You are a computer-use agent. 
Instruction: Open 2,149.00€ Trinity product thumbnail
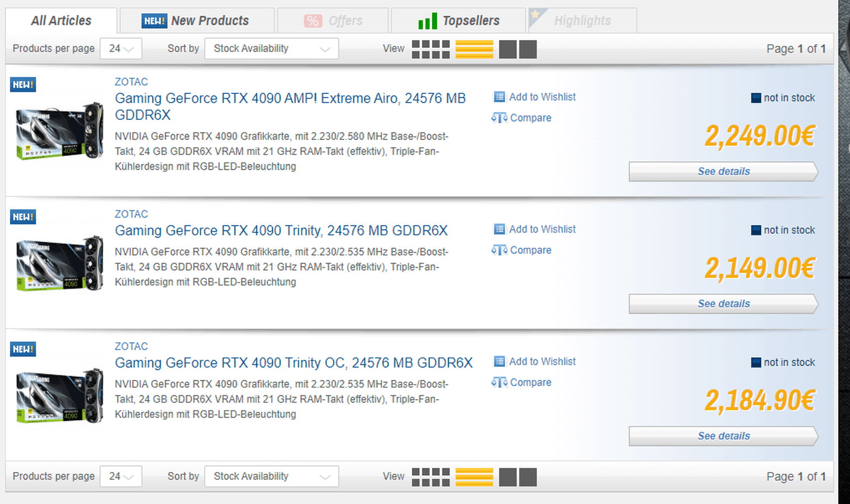[60, 264]
